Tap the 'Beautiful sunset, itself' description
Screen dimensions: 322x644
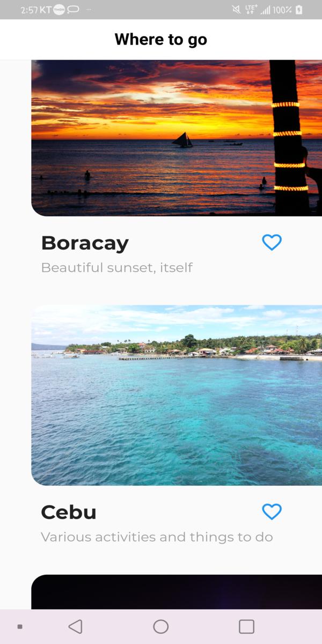(x=116, y=267)
